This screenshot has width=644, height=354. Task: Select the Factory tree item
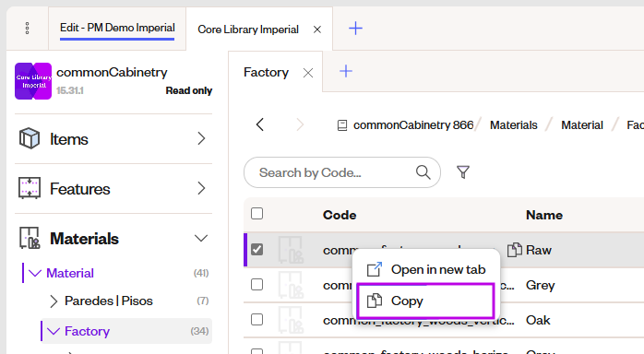(87, 331)
